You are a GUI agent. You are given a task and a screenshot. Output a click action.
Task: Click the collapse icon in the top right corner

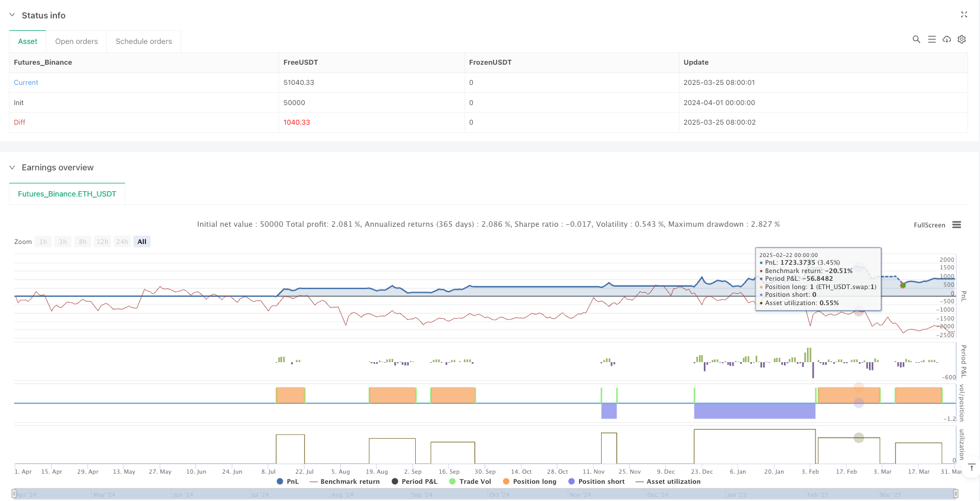(x=963, y=15)
